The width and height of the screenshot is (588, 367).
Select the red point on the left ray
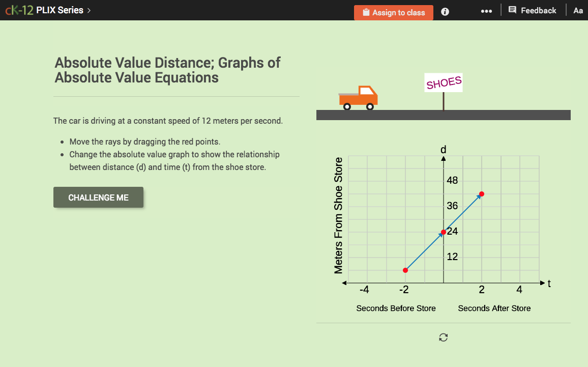click(x=405, y=269)
